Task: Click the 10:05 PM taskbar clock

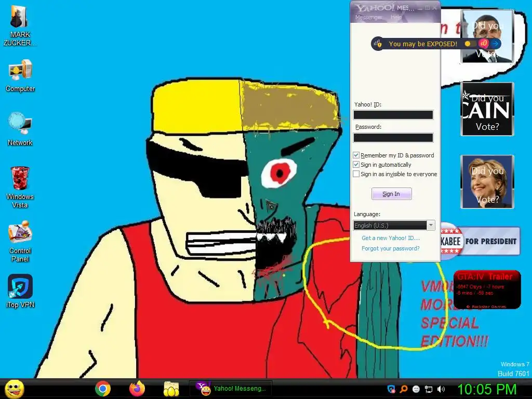Action: (x=487, y=389)
